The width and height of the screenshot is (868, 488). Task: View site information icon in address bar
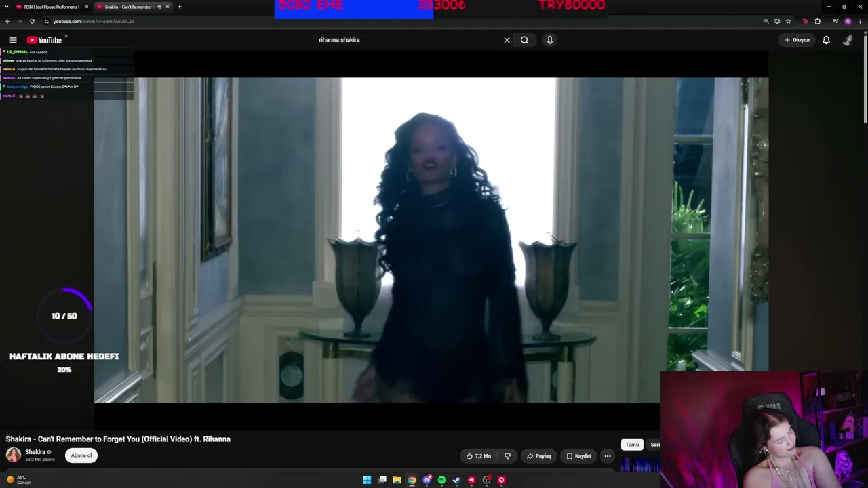[x=46, y=21]
